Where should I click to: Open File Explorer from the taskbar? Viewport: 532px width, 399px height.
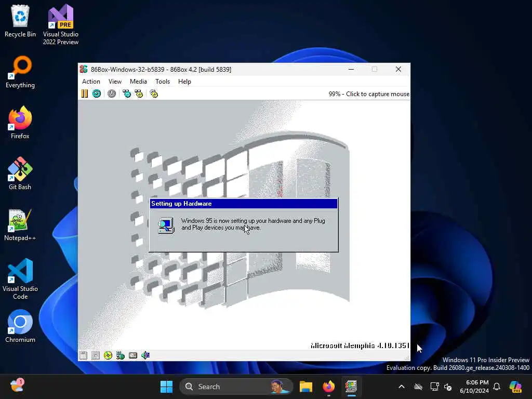pyautogui.click(x=305, y=387)
